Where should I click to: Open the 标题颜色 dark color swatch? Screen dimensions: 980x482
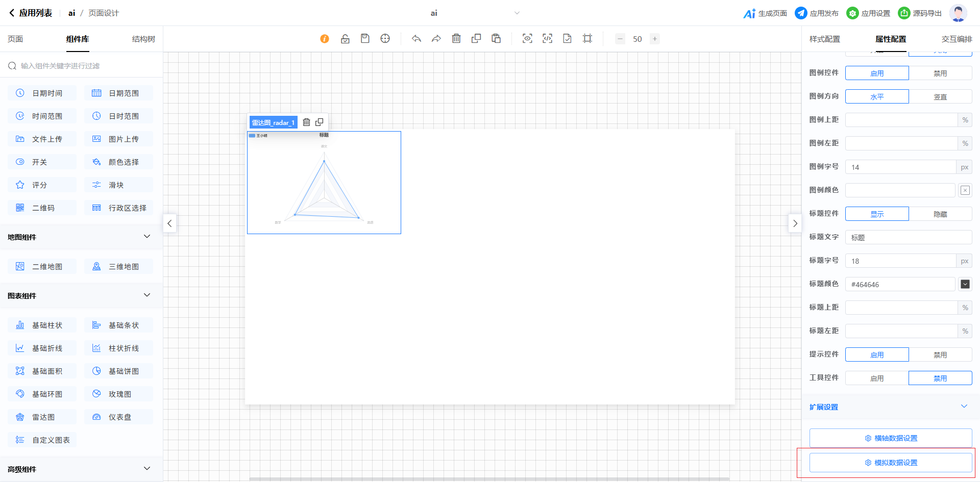(965, 284)
